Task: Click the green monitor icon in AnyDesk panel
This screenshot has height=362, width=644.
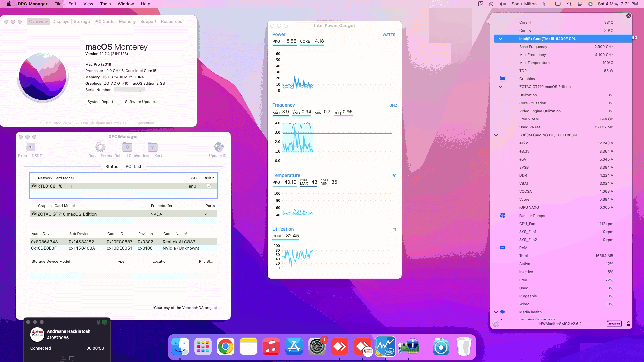Action: tap(105, 322)
